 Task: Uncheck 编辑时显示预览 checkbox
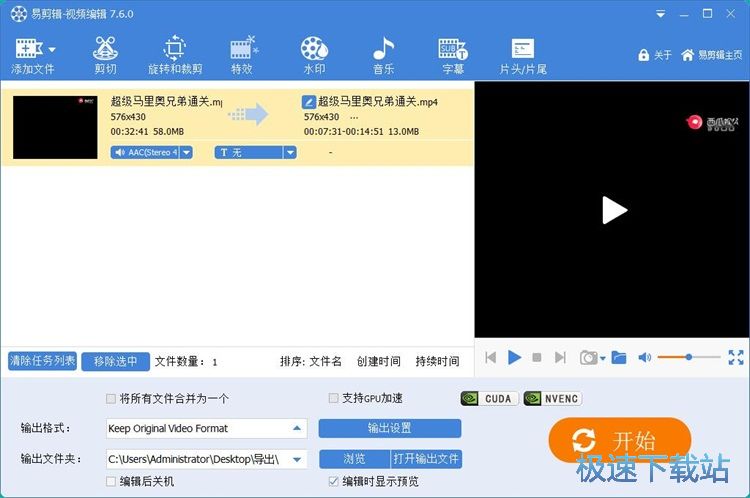tap(333, 481)
